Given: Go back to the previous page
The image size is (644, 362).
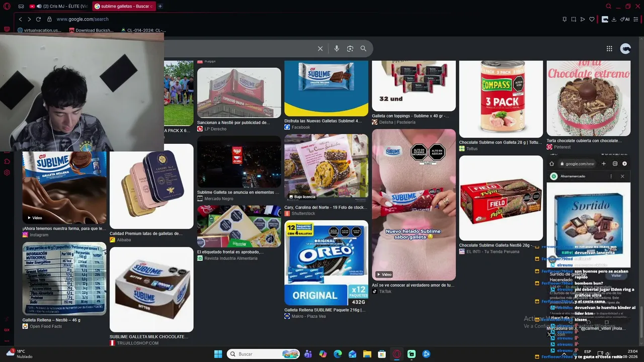Looking at the screenshot, I should click(x=20, y=19).
